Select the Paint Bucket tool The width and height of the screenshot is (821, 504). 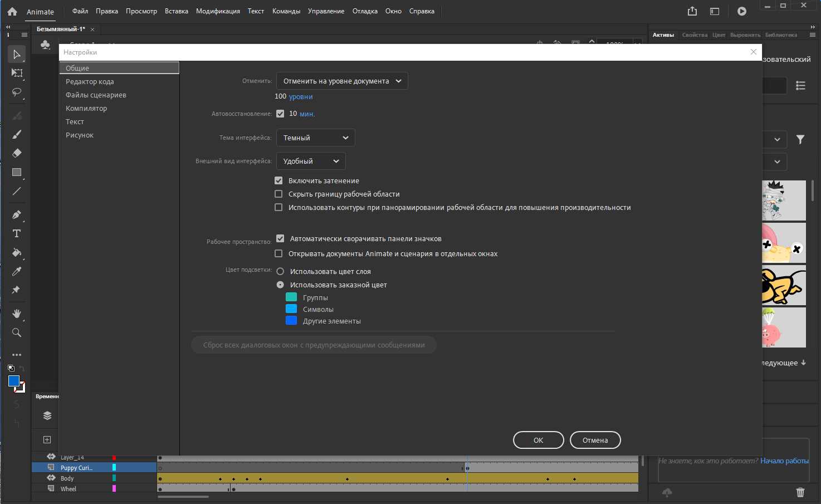point(17,252)
